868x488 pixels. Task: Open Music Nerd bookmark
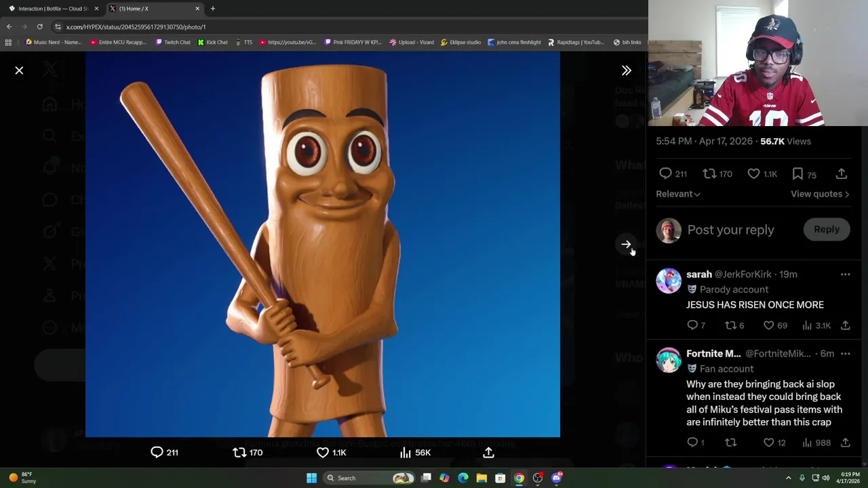click(x=53, y=42)
